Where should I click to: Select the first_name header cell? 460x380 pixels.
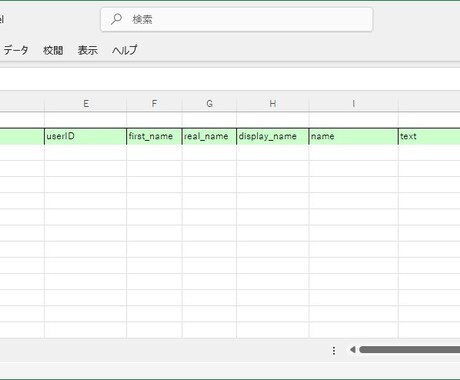pyautogui.click(x=154, y=136)
